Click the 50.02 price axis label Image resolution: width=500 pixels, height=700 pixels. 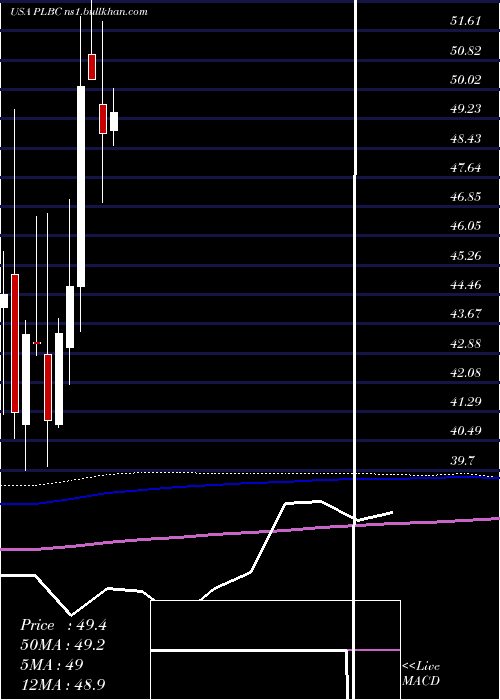pyautogui.click(x=466, y=80)
